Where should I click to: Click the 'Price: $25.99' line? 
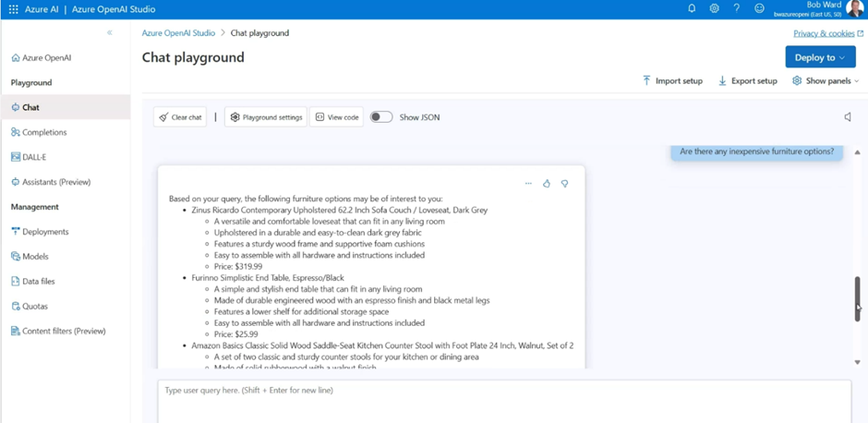point(235,333)
